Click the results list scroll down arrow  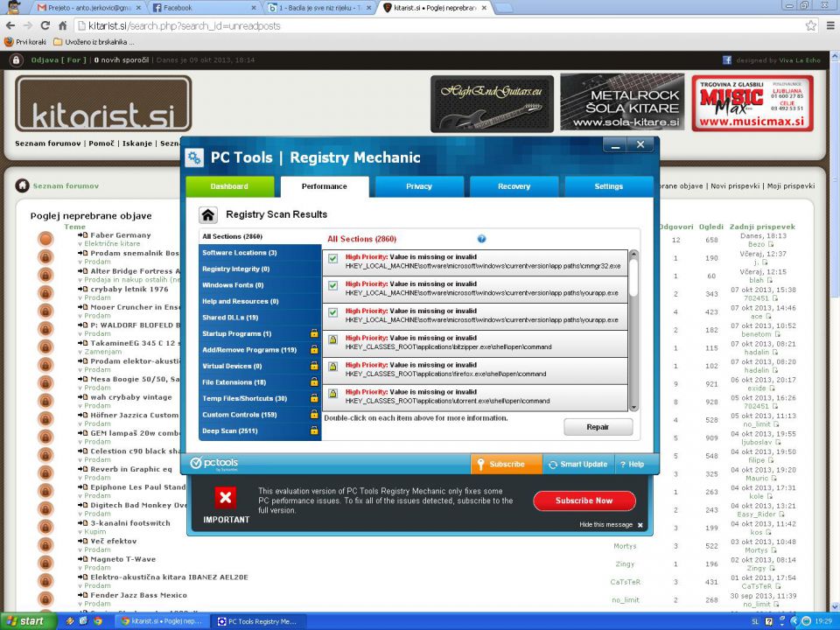pyautogui.click(x=633, y=408)
